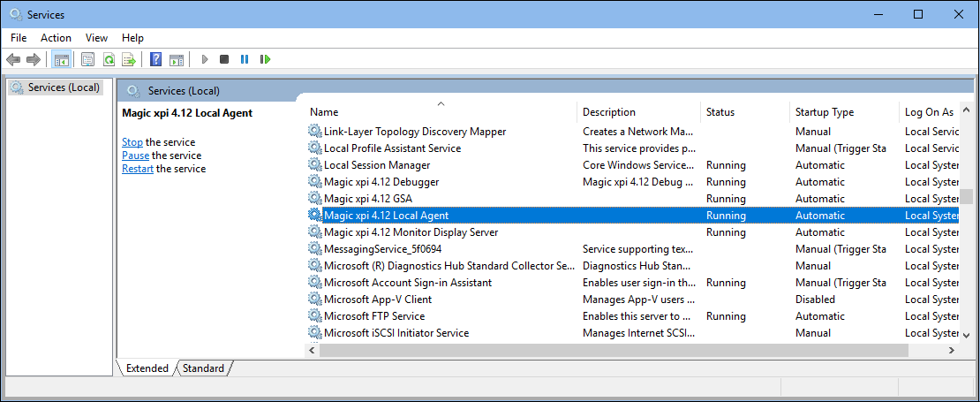This screenshot has width=980, height=402.
Task: Open the Help menu
Action: (x=132, y=38)
